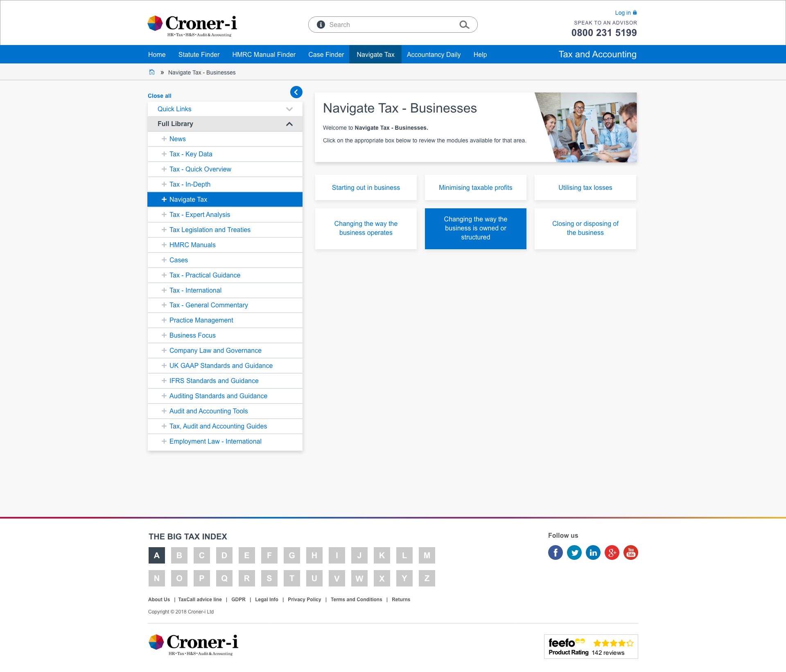This screenshot has height=672, width=786.
Task: Open the Google Plus social icon
Action: pos(612,552)
